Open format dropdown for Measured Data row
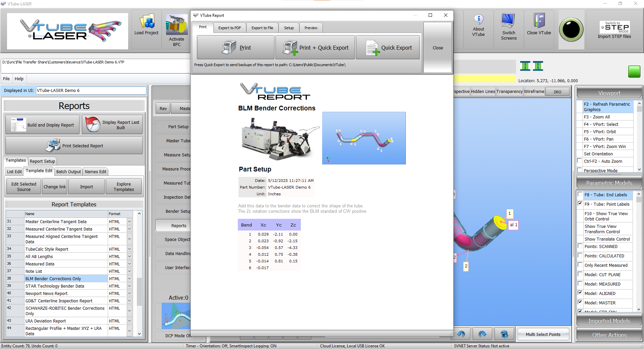The image size is (644, 349). click(x=129, y=264)
